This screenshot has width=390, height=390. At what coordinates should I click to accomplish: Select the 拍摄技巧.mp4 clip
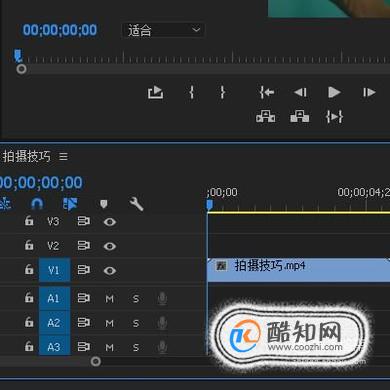[x=299, y=270]
